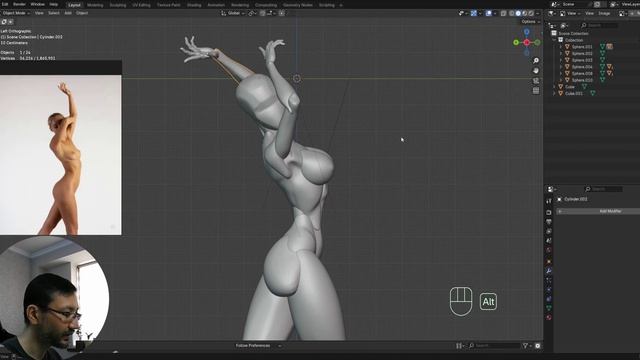
Task: Click the red X axis gizmo ball
Action: pyautogui.click(x=527, y=42)
